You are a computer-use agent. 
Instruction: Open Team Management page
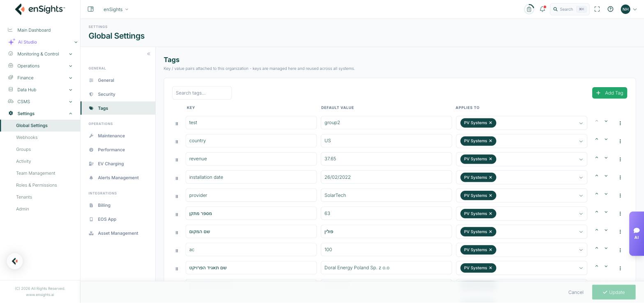(x=35, y=173)
